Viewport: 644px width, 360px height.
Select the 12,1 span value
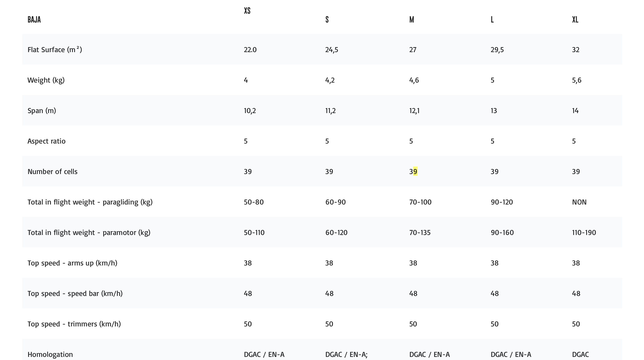click(414, 111)
